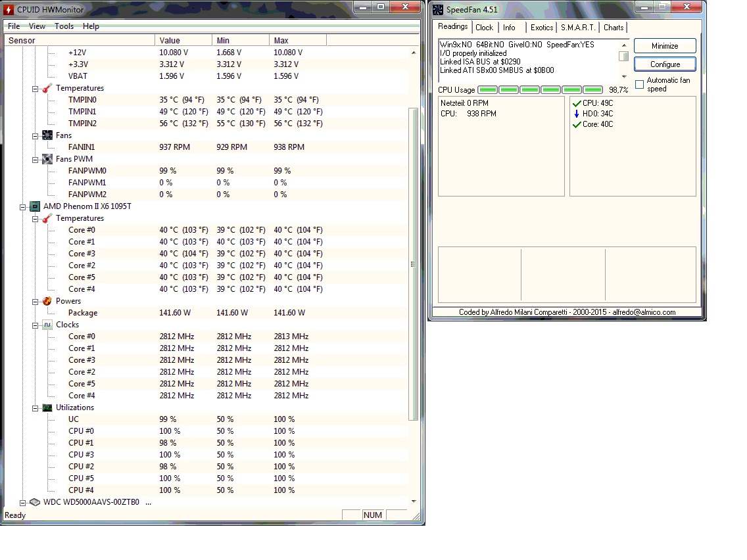Screen dimensions: 747x560
Task: Click the Netzteil: 0 RPM reading
Action: (464, 103)
